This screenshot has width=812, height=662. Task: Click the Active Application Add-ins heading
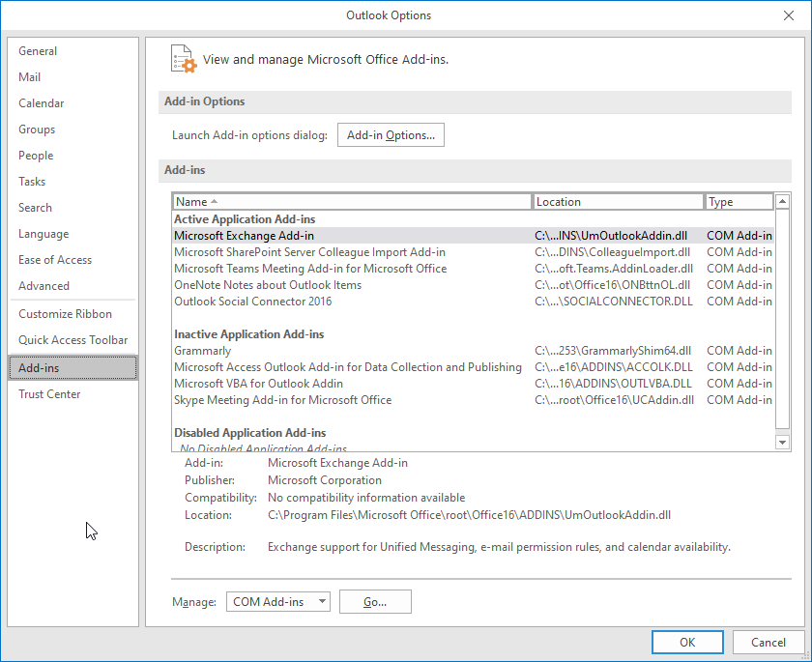pyautogui.click(x=245, y=219)
